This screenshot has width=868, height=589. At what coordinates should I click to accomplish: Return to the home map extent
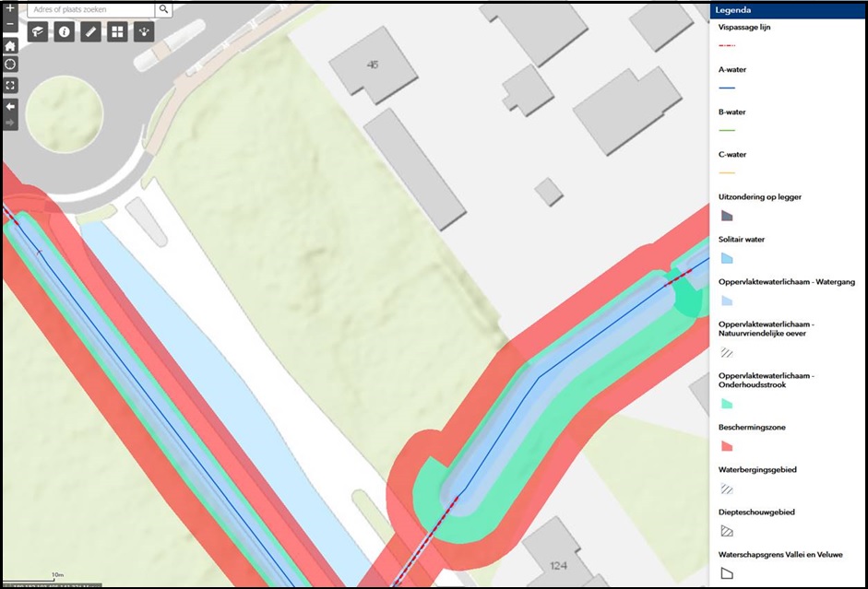[10, 45]
